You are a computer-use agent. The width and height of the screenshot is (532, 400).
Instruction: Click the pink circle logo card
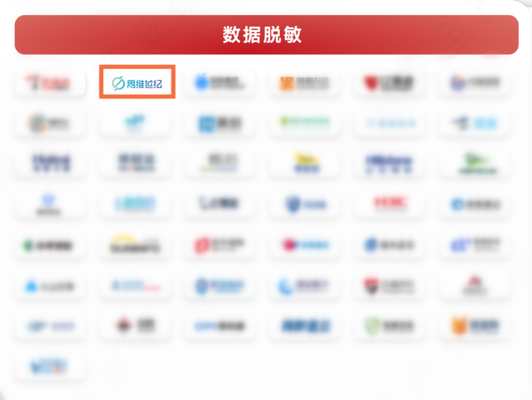[304, 244]
